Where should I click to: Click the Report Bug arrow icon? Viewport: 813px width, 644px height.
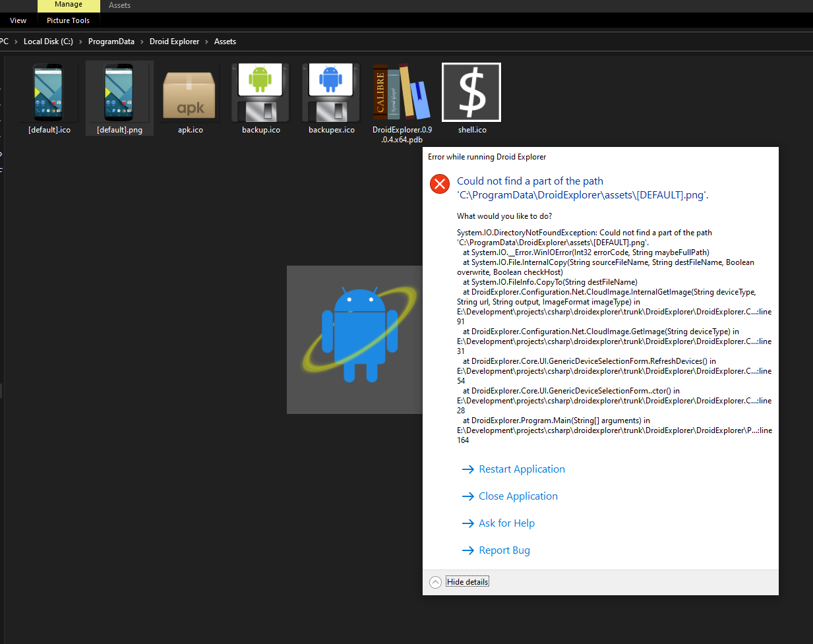point(468,550)
